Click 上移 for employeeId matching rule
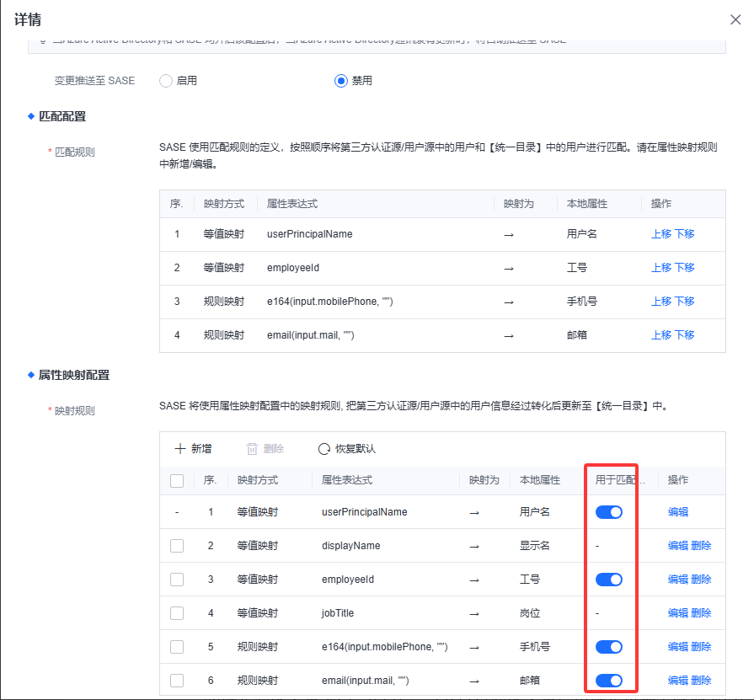Image resolution: width=754 pixels, height=700 pixels. click(661, 268)
